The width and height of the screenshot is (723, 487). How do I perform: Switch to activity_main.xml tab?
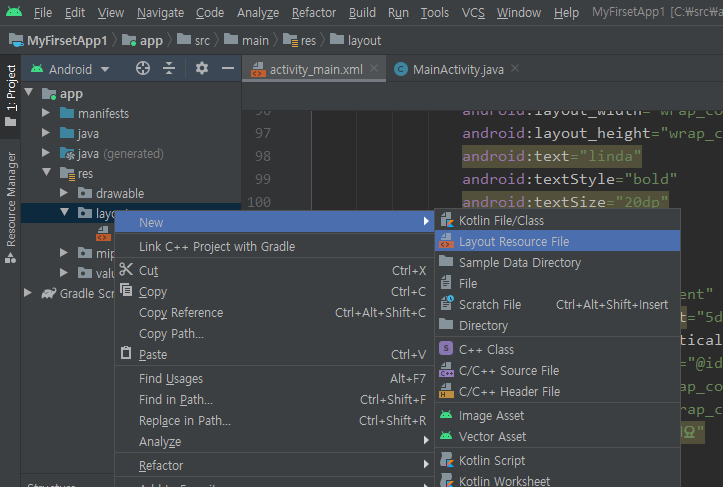pos(316,70)
